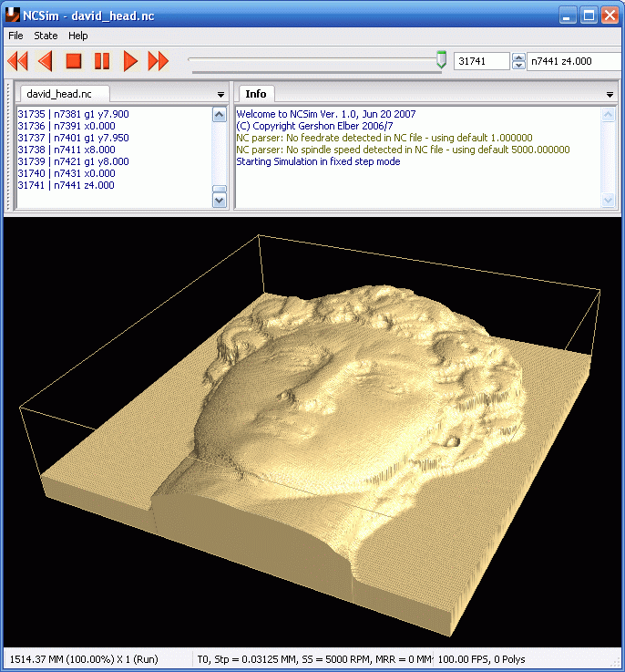Click NC code list scroll down arrow
The width and height of the screenshot is (625, 672).
coord(220,201)
